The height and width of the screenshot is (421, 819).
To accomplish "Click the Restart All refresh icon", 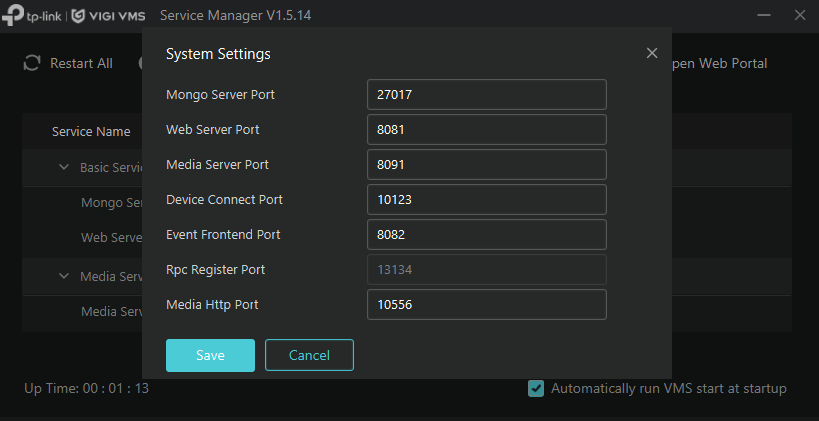I will [33, 63].
